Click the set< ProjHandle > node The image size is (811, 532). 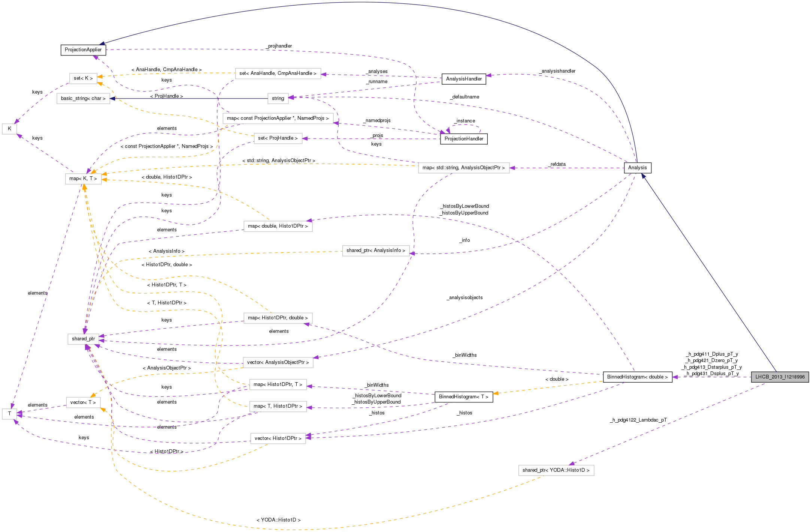278,138
